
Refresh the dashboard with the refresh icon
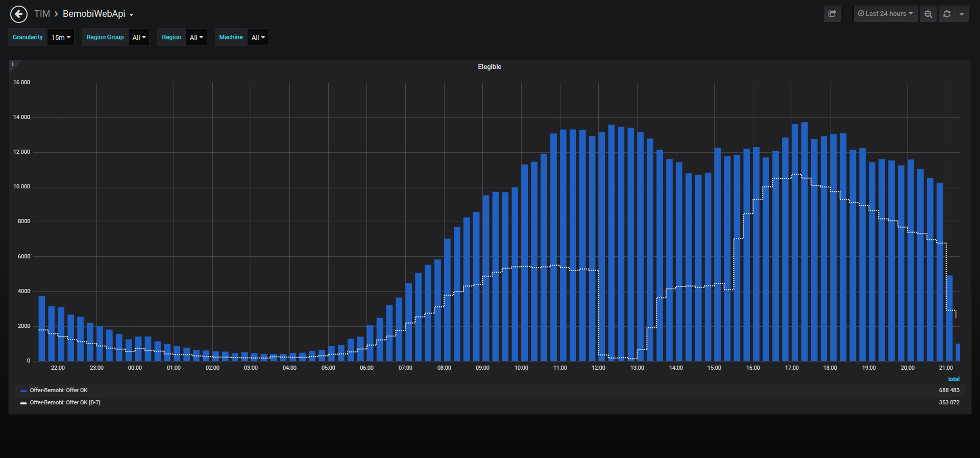tap(947, 14)
